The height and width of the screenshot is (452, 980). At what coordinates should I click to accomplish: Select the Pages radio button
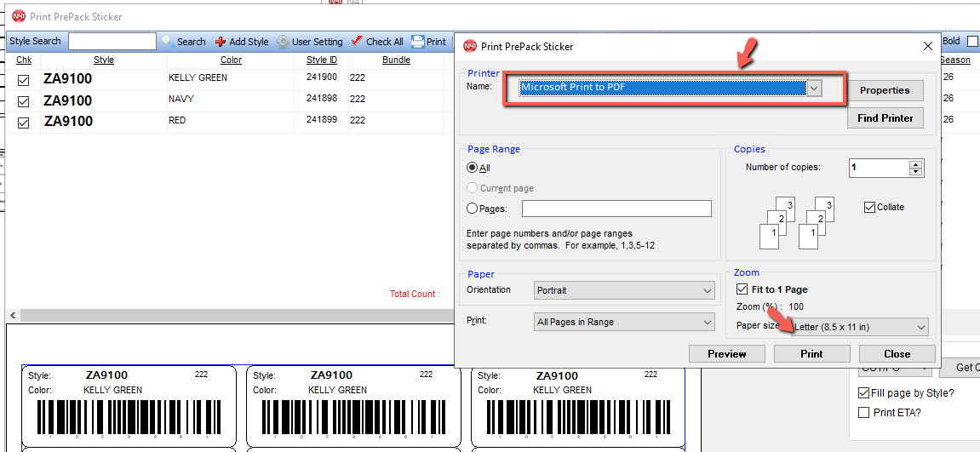click(473, 209)
